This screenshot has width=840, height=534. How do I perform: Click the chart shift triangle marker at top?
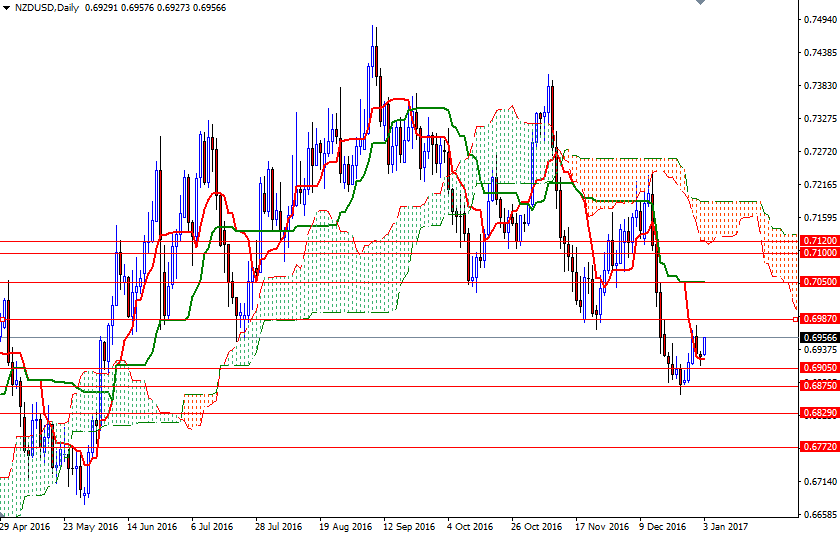(x=701, y=2)
